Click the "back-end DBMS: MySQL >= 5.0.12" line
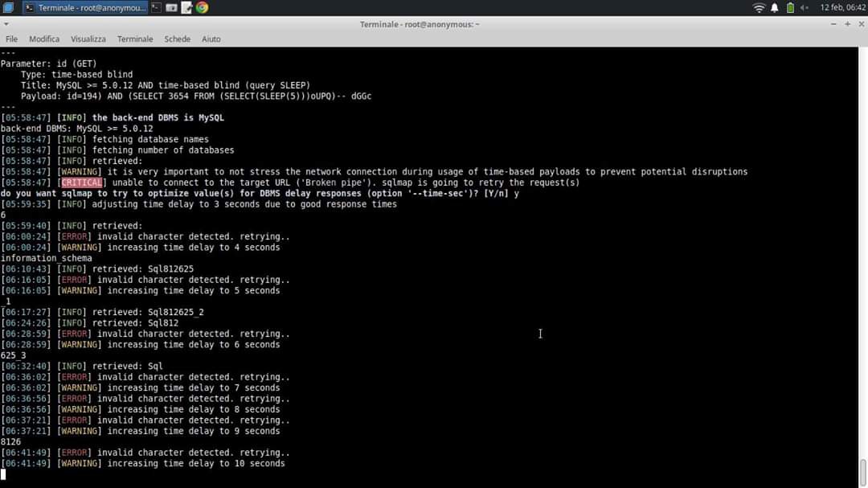Image resolution: width=868 pixels, height=488 pixels. [x=77, y=129]
